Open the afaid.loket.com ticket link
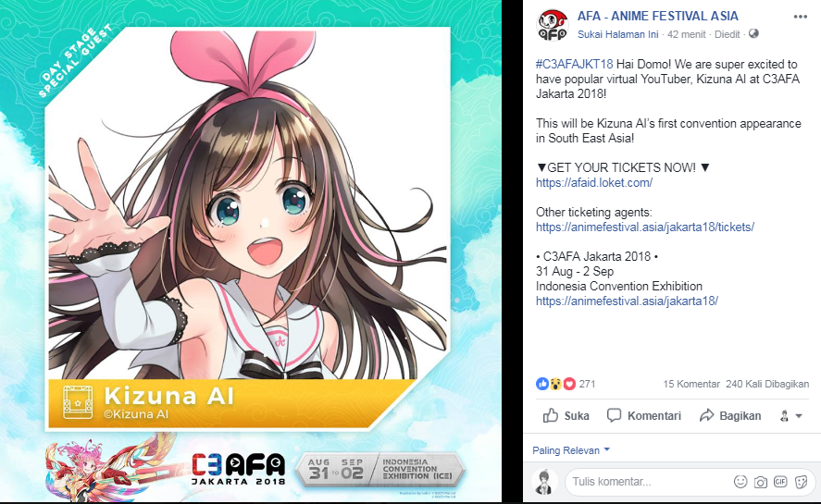The width and height of the screenshot is (821, 504). click(x=593, y=183)
